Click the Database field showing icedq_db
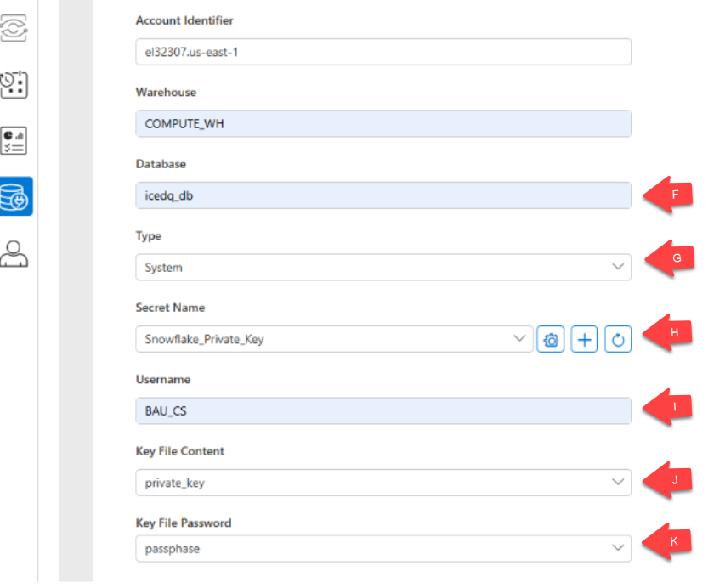This screenshot has height=588, width=714. pos(382,195)
